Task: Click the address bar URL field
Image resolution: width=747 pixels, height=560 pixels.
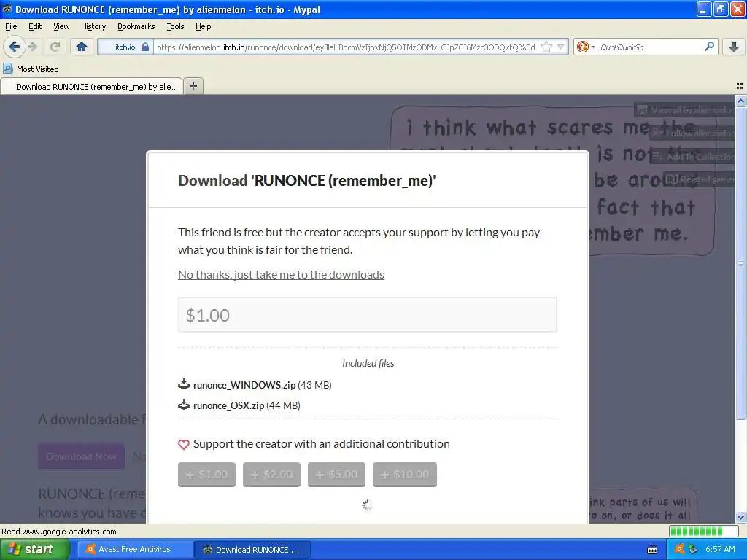Action: tap(346, 47)
